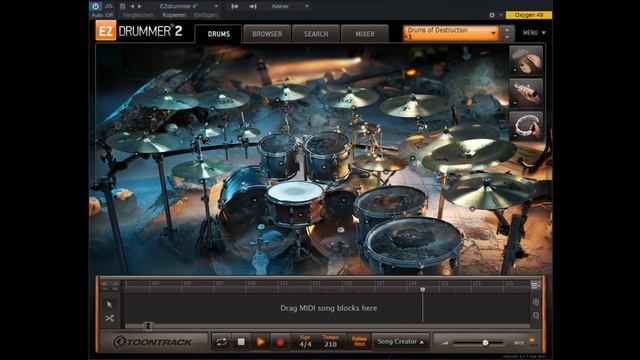Open the EZdrummer 4 preset dropdown
Viewport: 640px width, 360px height.
tap(189, 6)
